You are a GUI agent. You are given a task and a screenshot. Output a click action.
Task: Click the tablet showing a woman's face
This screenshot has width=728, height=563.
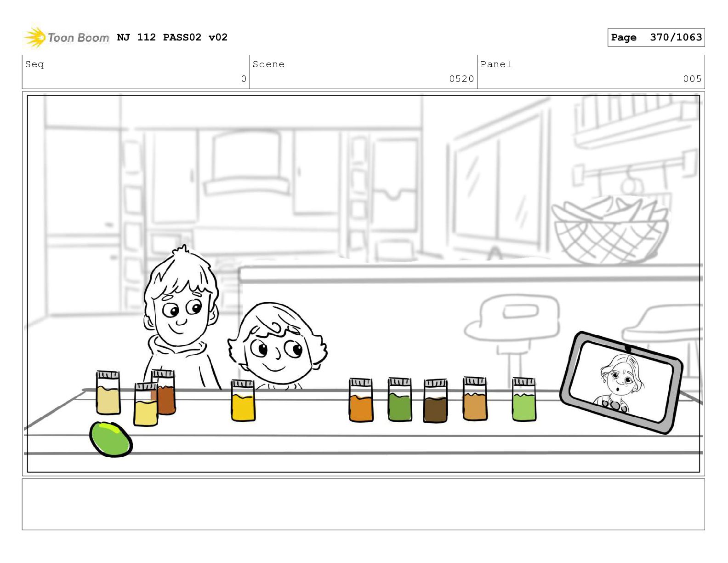click(621, 382)
